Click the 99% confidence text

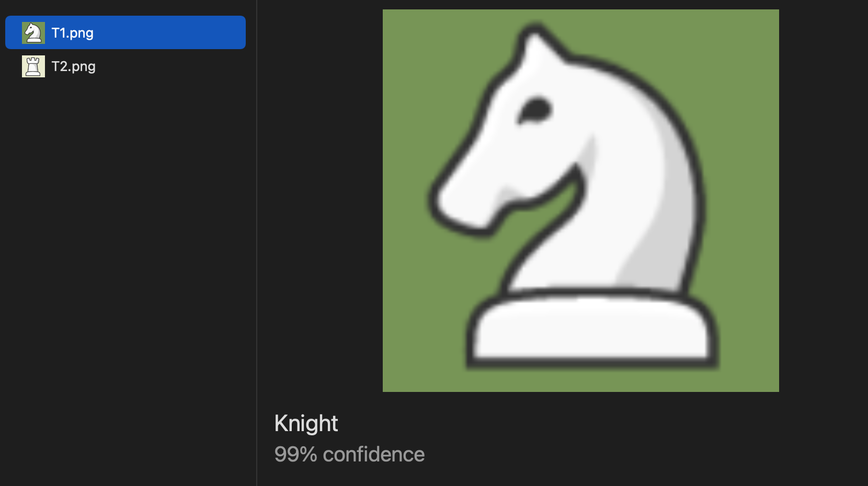point(349,454)
